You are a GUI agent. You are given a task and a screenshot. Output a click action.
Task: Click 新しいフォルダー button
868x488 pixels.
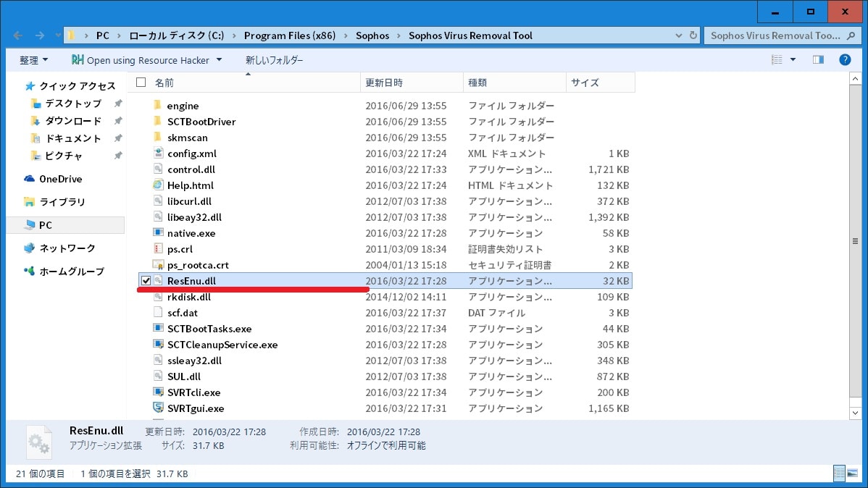click(x=274, y=60)
